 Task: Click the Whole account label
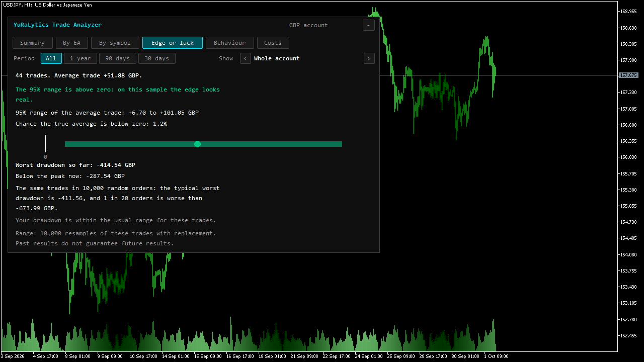(277, 58)
